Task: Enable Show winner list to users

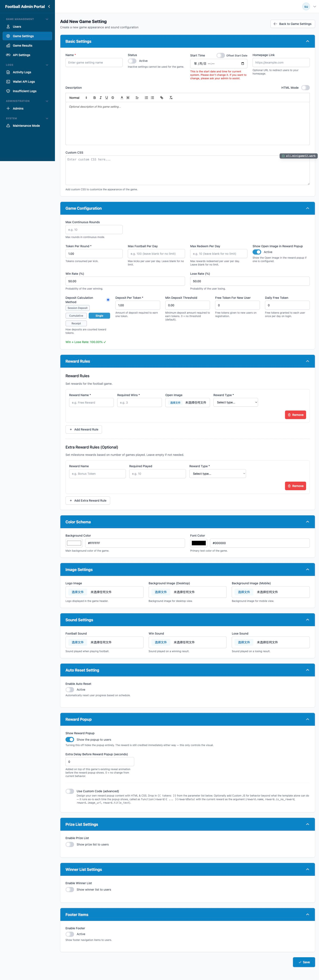Action: point(70,890)
